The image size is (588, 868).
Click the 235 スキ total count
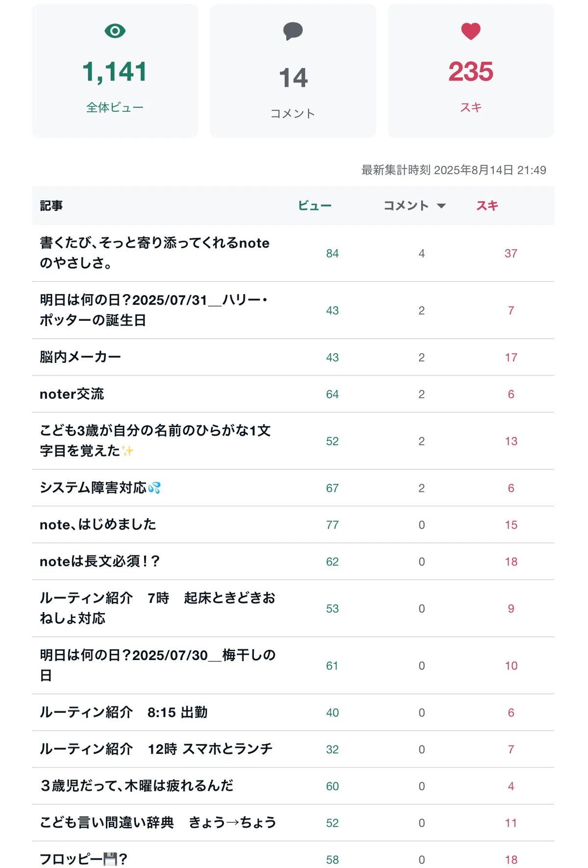(x=471, y=72)
